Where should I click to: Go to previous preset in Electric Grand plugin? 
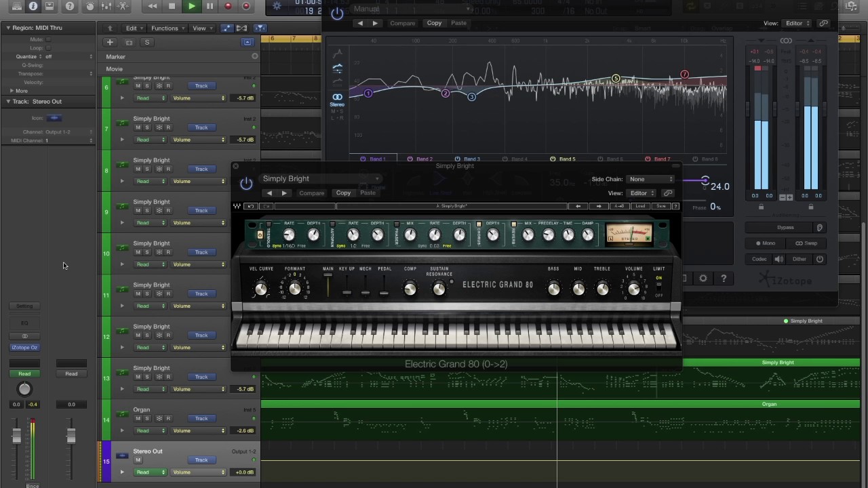(x=269, y=193)
